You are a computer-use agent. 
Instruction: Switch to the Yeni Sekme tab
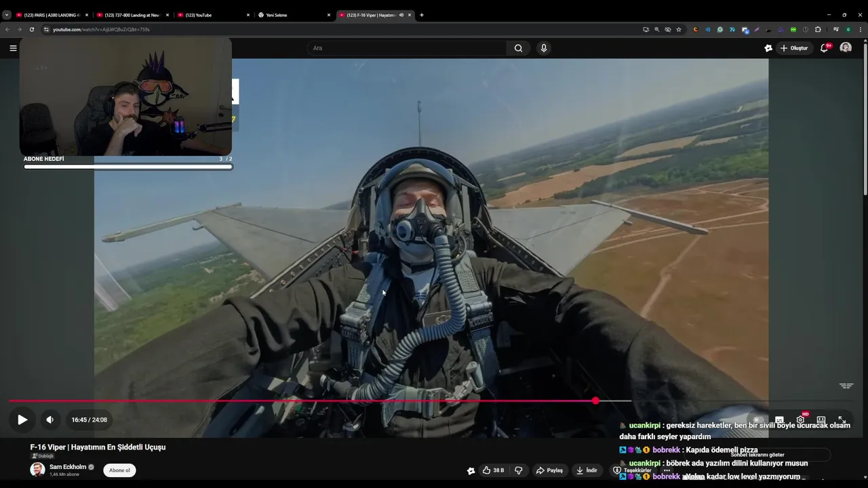[293, 15]
